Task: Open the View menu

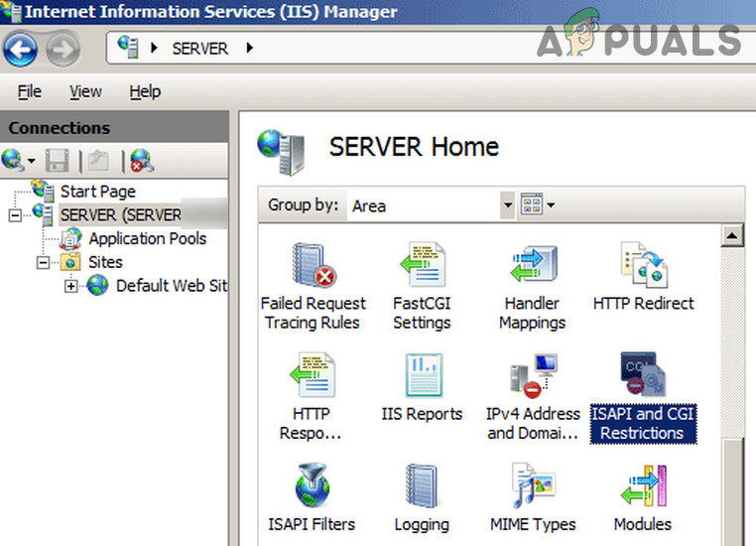Action: click(x=86, y=91)
